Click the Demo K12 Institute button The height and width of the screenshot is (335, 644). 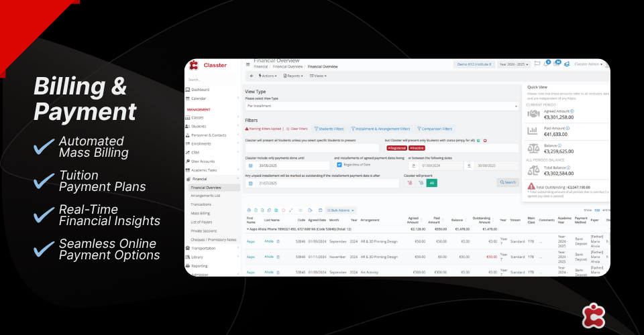[x=474, y=64]
